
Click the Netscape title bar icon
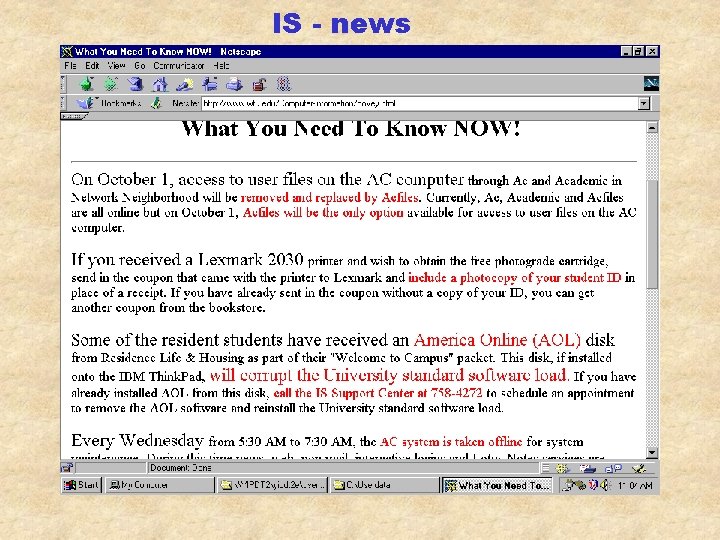[67, 51]
